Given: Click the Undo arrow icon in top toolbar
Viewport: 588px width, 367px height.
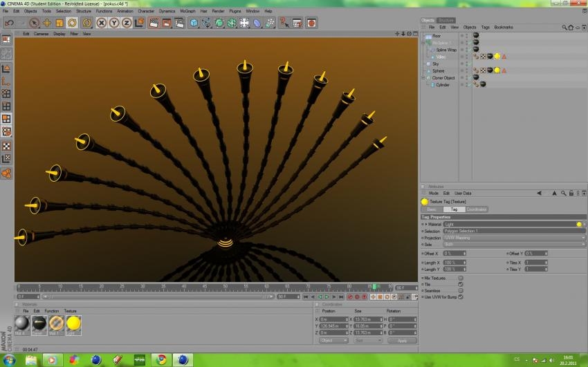Looking at the screenshot, I should pyautogui.click(x=9, y=23).
